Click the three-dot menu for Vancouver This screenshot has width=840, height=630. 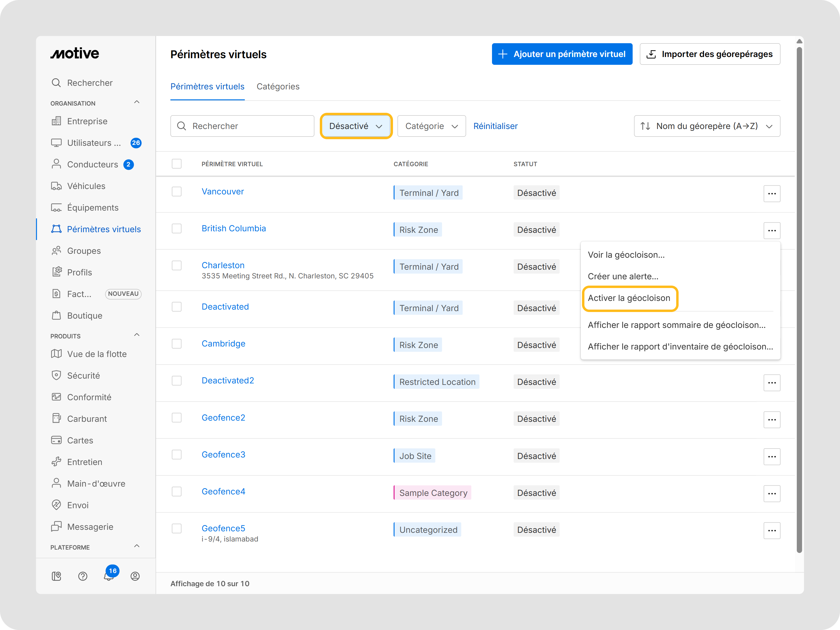coord(771,194)
